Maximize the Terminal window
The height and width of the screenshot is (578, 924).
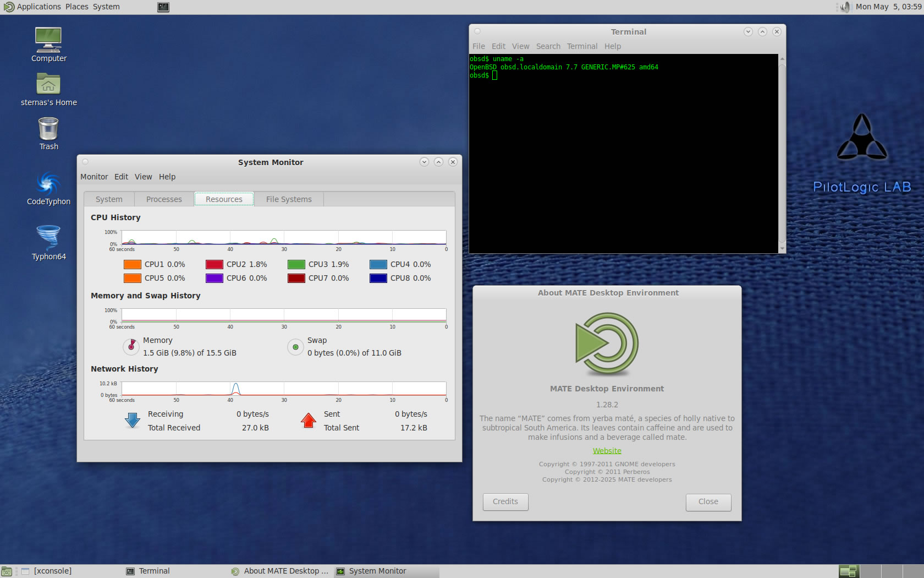tap(762, 31)
